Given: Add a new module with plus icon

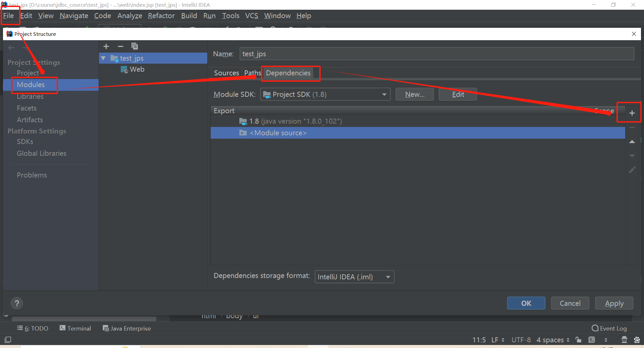Looking at the screenshot, I should (106, 46).
